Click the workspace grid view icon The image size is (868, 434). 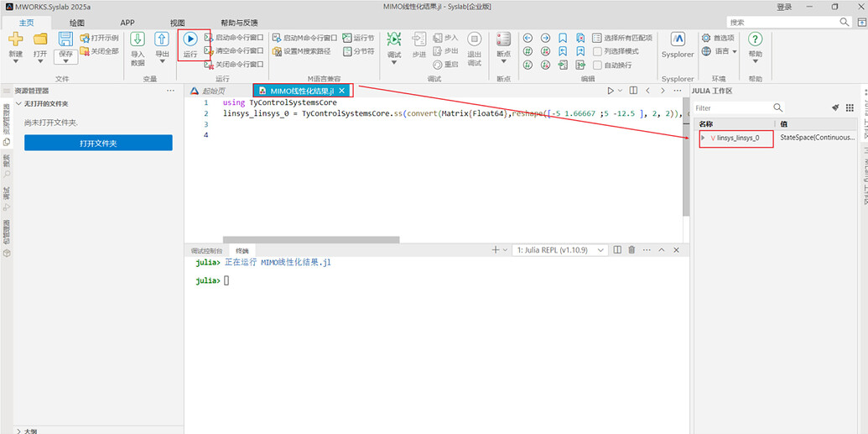pyautogui.click(x=850, y=107)
